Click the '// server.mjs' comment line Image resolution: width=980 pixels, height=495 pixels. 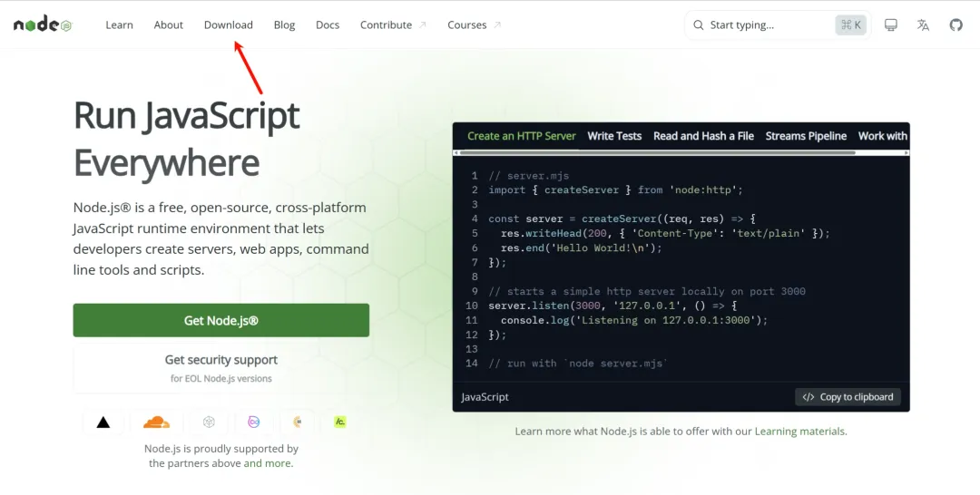point(529,176)
